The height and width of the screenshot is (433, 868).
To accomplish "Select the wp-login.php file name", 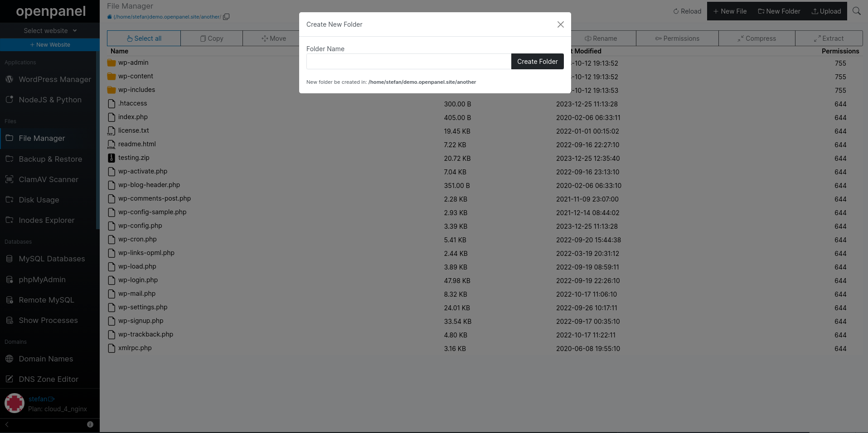I will (x=138, y=280).
